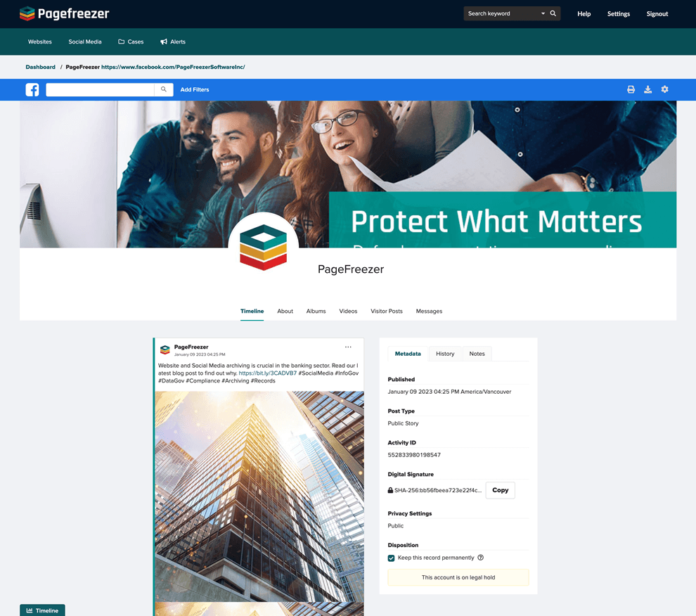Image resolution: width=696 pixels, height=616 pixels.
Task: Go to the Social Media menu
Action: coord(85,41)
